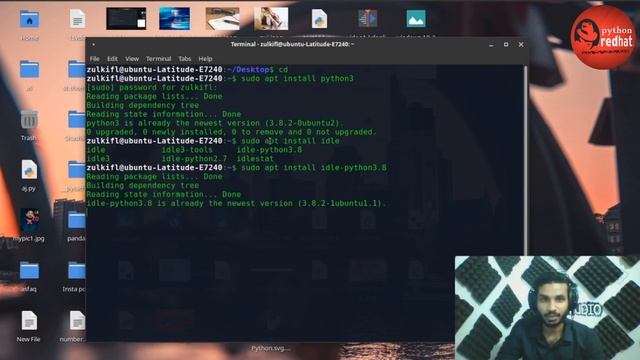This screenshot has height=360, width=640.
Task: Click the '[sudo] password for zulkifl:' line
Action: coord(152,87)
